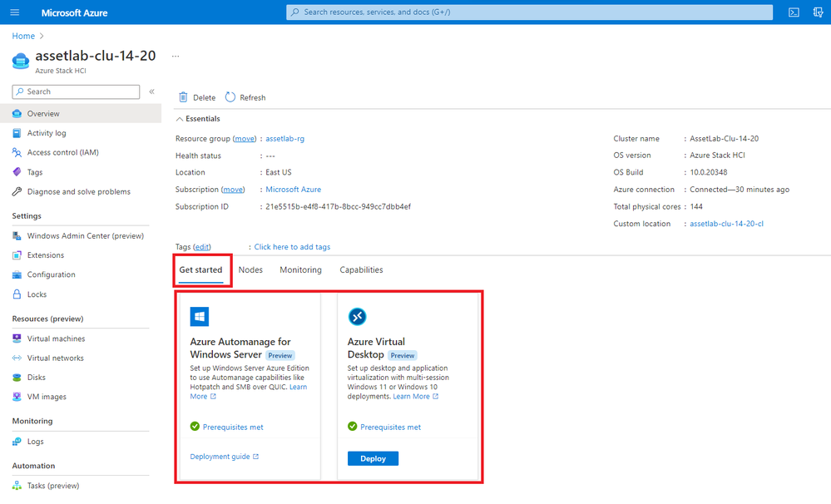831x504 pixels.
Task: Click the 'Connected—30 minutes ago' status text
Action: tap(739, 189)
